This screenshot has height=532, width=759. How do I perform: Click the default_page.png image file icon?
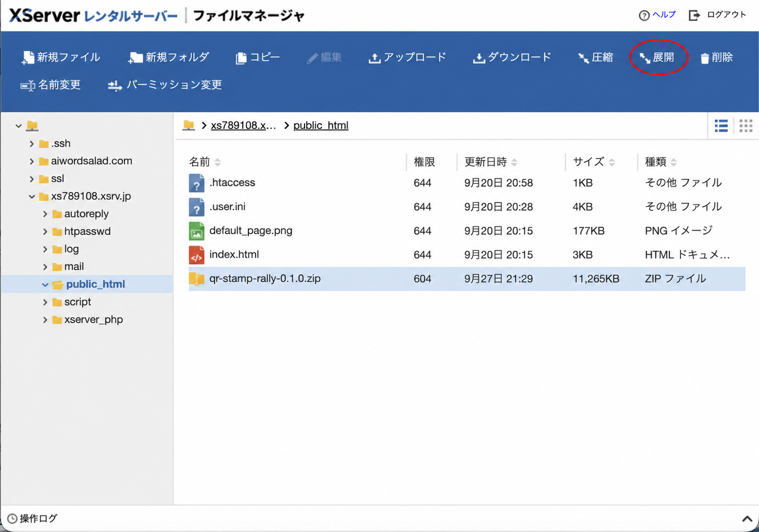tap(197, 231)
